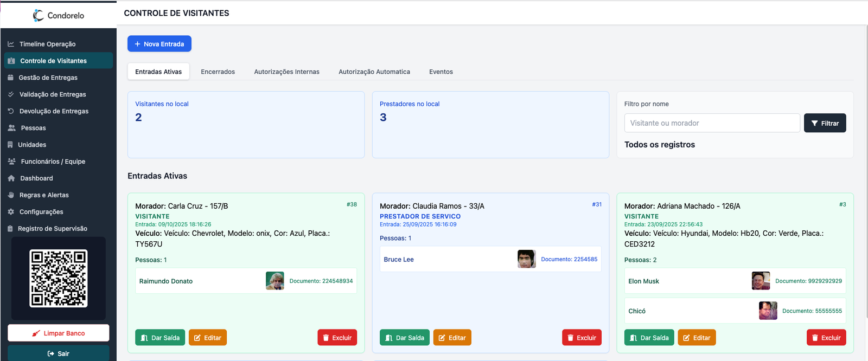Select the Eventos tab
Screen dimensions: 868x361
(441, 72)
